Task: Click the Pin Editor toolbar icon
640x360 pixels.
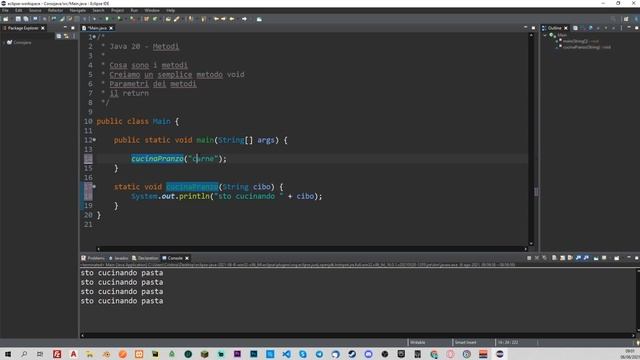Action: tap(259, 19)
